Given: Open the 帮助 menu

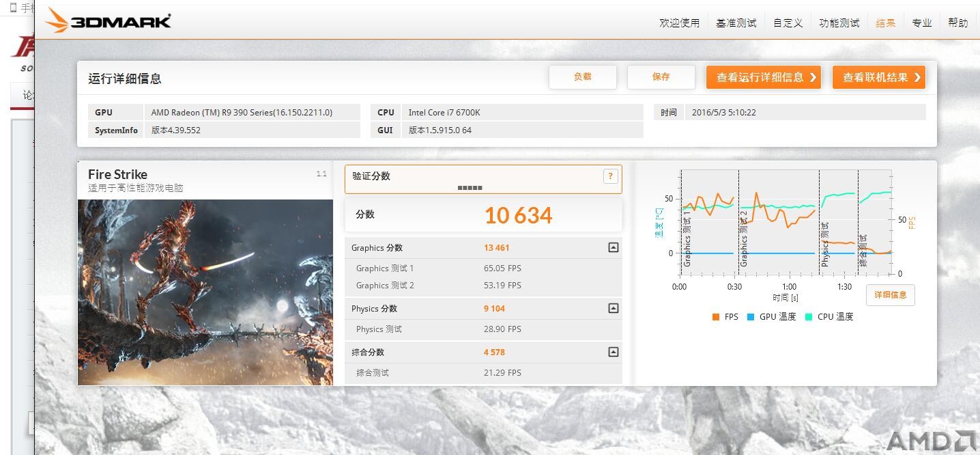Looking at the screenshot, I should point(957,23).
